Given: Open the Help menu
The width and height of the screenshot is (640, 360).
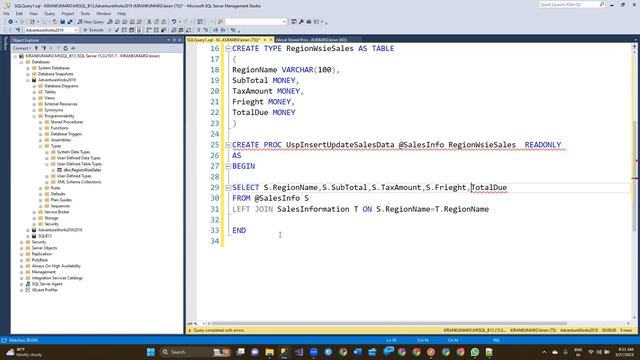Looking at the screenshot, I should (x=122, y=13).
